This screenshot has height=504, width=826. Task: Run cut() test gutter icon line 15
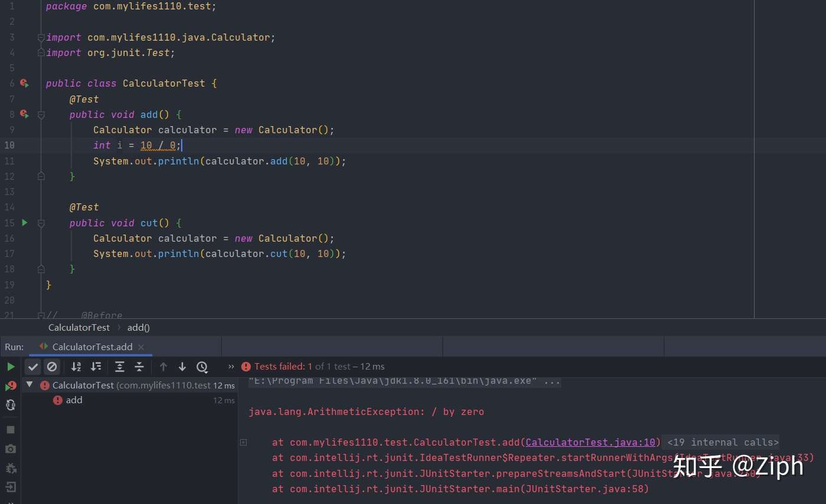coord(24,223)
